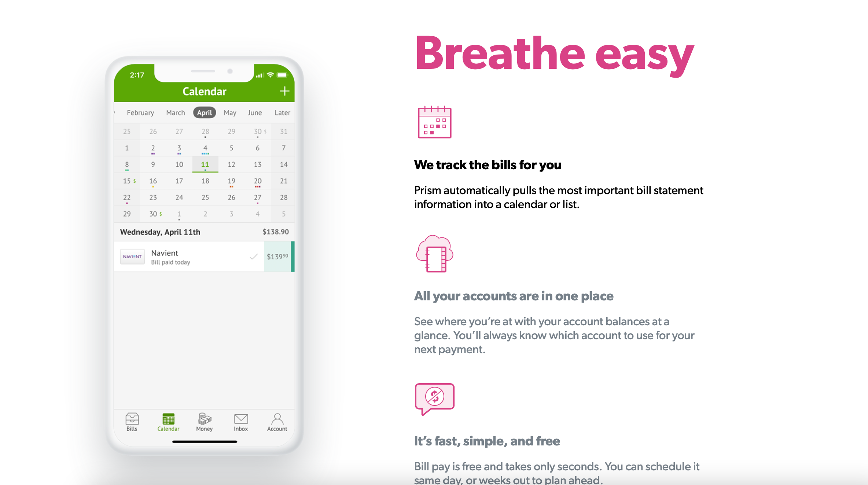Click the April month tab

[206, 112]
